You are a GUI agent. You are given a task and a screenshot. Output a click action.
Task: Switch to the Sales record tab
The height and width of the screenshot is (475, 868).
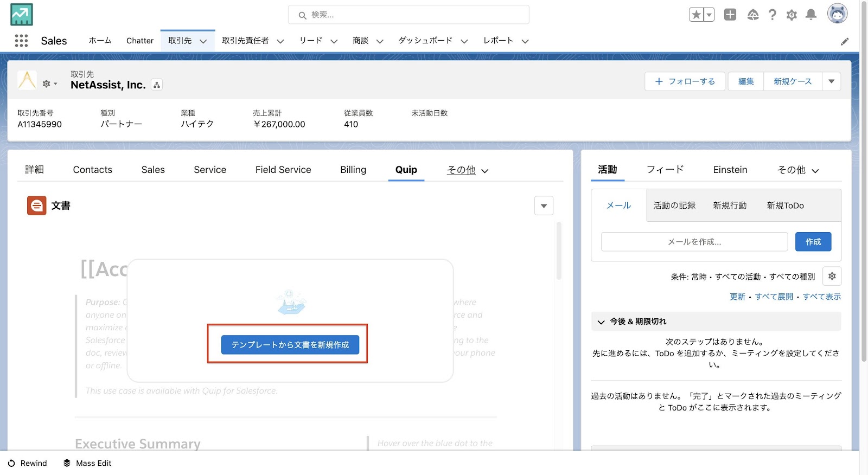coord(153,170)
